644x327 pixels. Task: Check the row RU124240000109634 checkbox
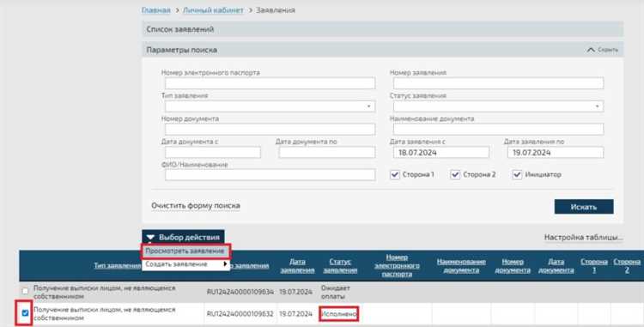25,291
